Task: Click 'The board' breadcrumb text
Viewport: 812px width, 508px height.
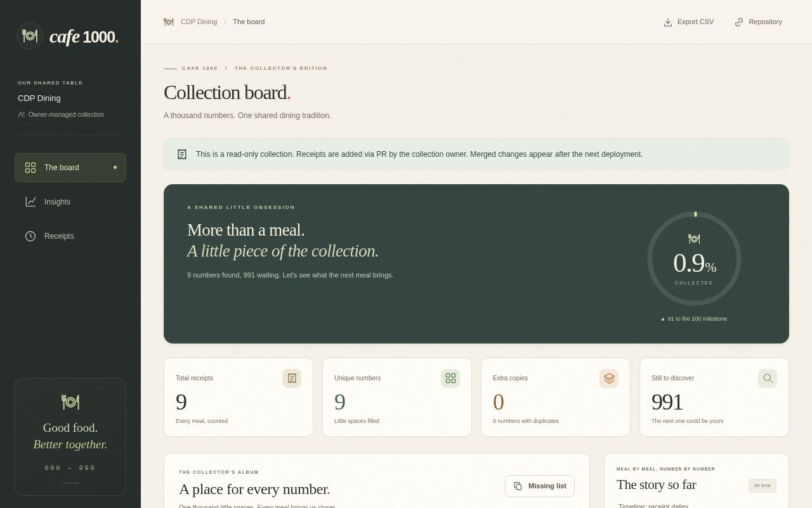Action: [249, 22]
